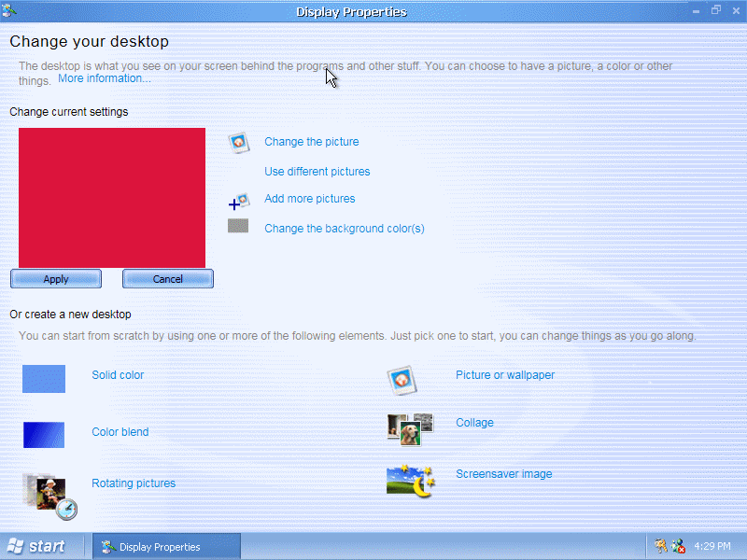Click the Change the picture photo icon
Viewport: 747px width, 560px height.
239,143
